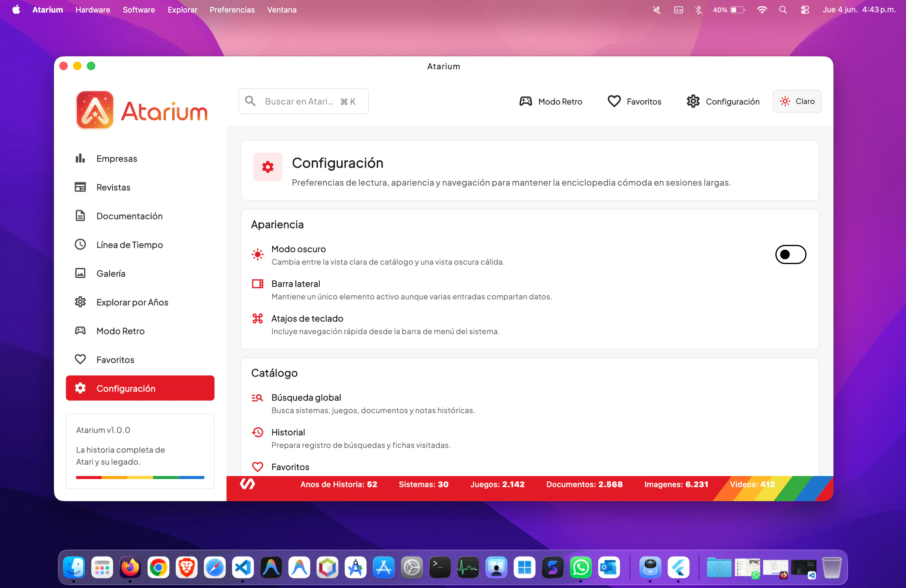Click the Búsqueda global search-list icon
Viewport: 906px width, 588px height.
click(x=258, y=398)
